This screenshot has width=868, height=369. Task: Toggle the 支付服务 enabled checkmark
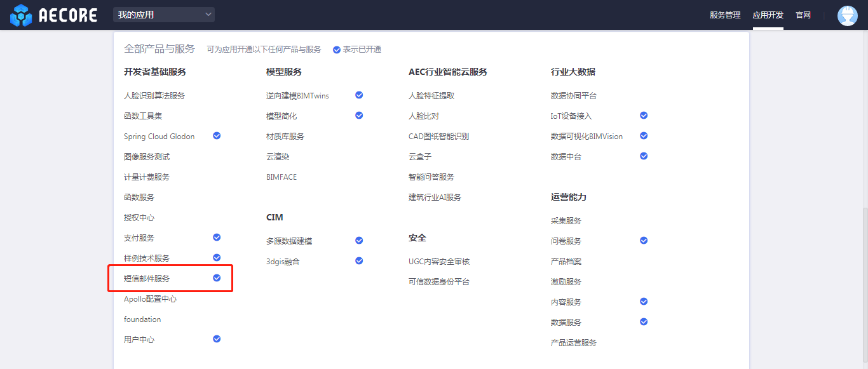pos(217,238)
